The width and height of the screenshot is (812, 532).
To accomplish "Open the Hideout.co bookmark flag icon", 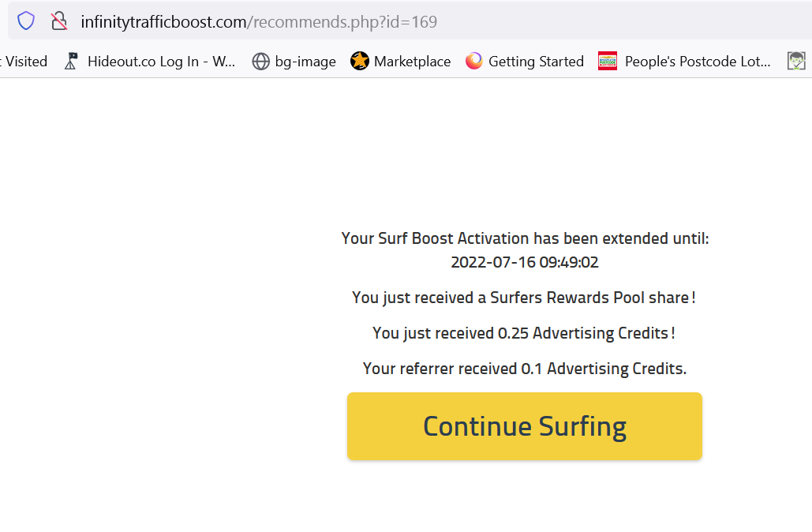I will point(71,61).
